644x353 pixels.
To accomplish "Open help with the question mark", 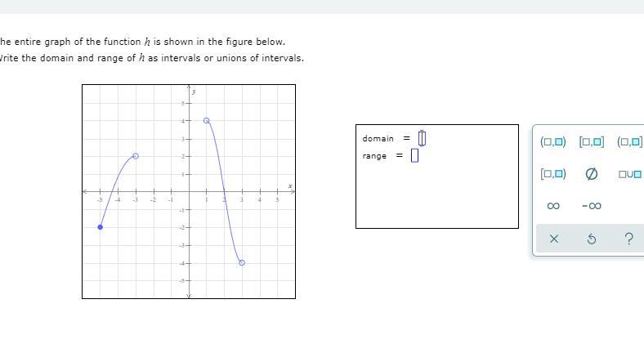I will [x=628, y=239].
